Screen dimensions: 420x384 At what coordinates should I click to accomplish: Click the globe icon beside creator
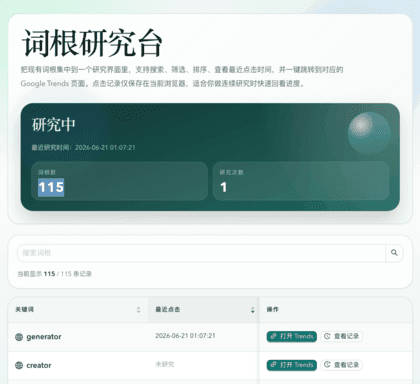point(19,365)
